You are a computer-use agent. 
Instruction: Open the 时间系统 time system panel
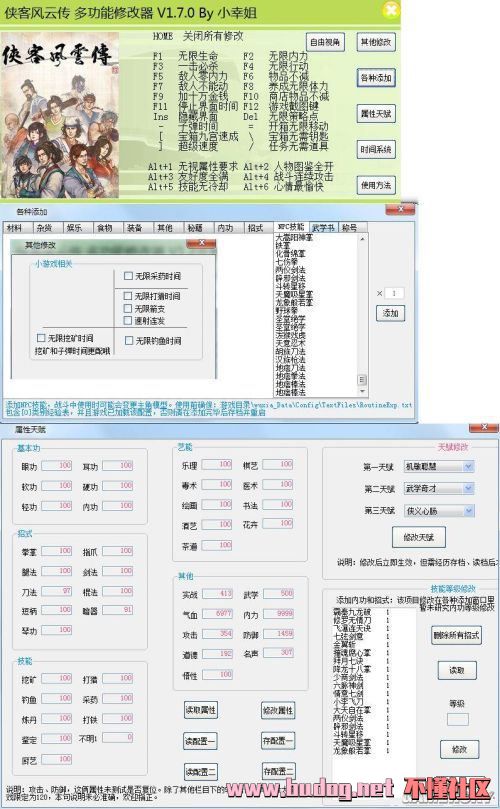point(376,149)
